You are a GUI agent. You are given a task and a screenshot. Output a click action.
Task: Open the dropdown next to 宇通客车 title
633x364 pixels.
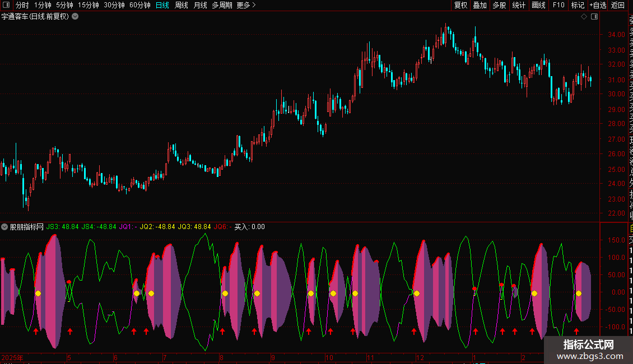coord(75,17)
